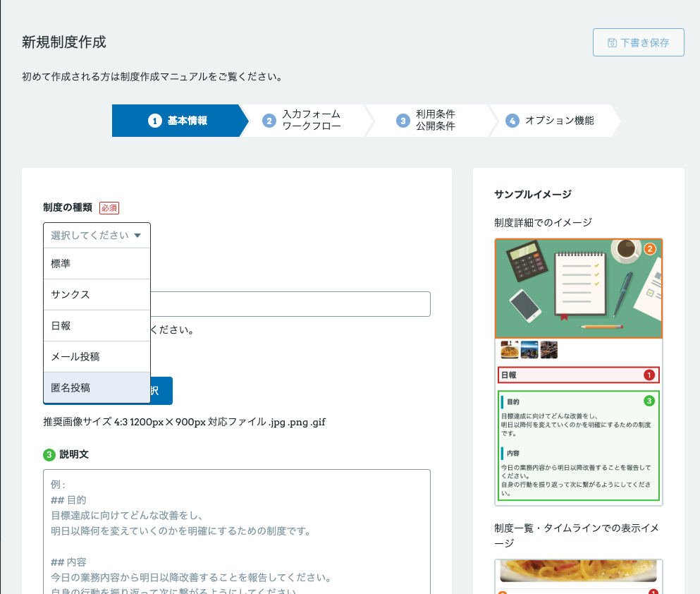The image size is (700, 594).
Task: Click the サンプルイメージ heading
Action: pyautogui.click(x=533, y=194)
